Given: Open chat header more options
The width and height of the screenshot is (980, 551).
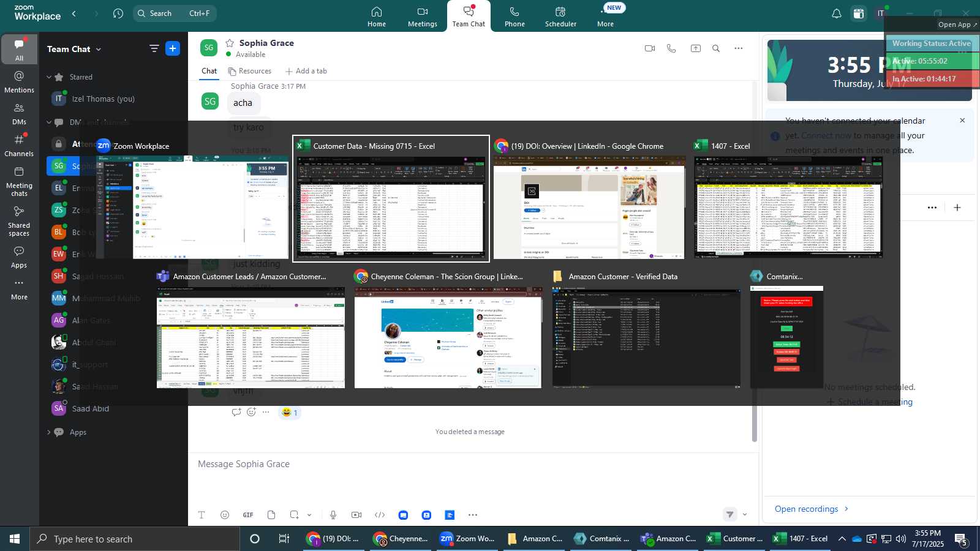Looking at the screenshot, I should point(739,48).
